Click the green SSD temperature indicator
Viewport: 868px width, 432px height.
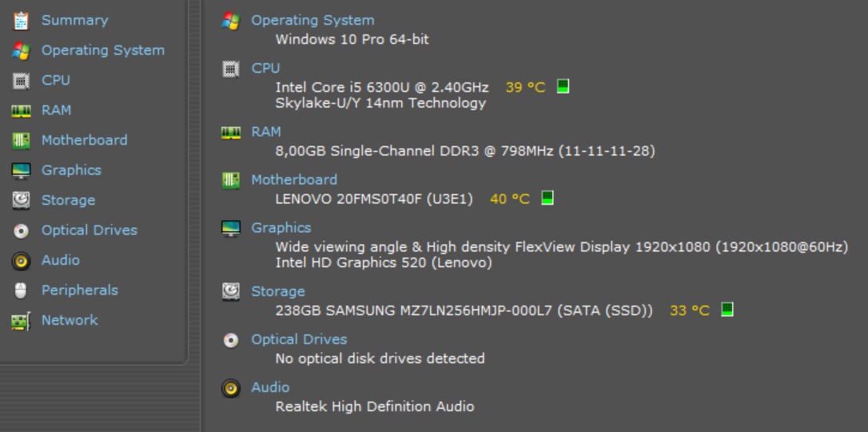[727, 310]
